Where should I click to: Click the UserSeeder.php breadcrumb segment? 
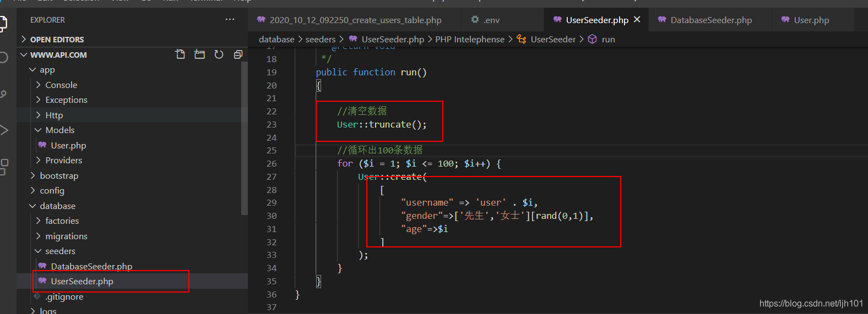tap(393, 39)
